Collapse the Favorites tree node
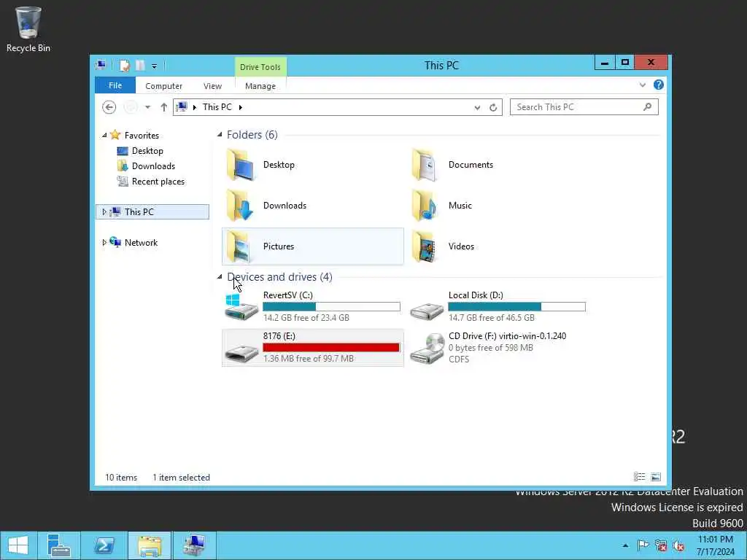This screenshot has height=560, width=747. (x=104, y=135)
